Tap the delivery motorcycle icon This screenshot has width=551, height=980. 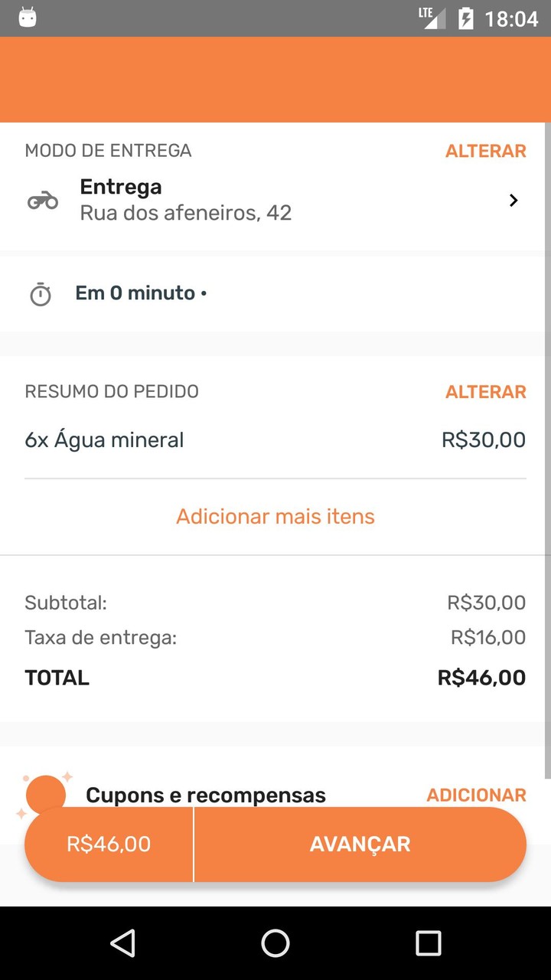click(x=43, y=201)
